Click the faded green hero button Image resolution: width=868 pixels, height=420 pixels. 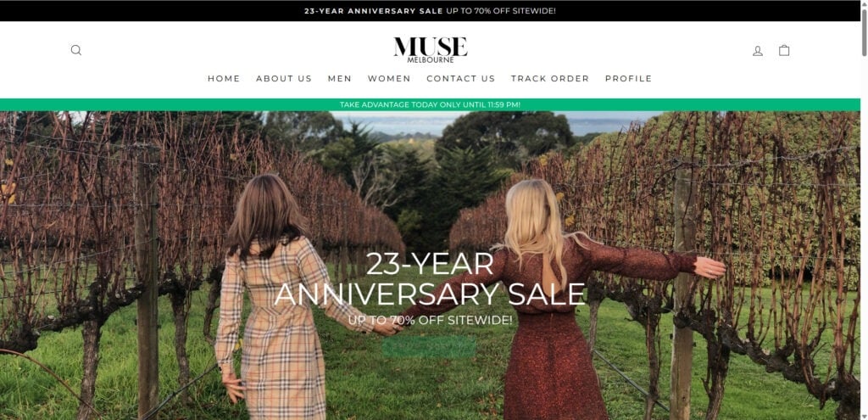429,347
